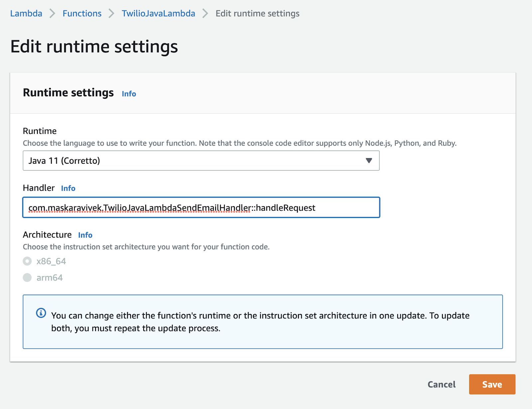
Task: Click the breadcrumb chevron after TwilioJavaLambda
Action: tap(205, 14)
